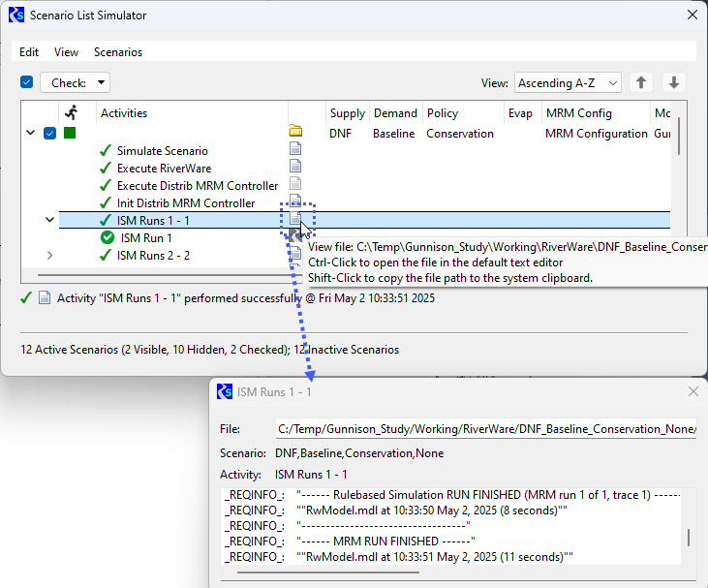Collapse the ISM Runs 1 - 1 item
The width and height of the screenshot is (708, 588).
(49, 220)
